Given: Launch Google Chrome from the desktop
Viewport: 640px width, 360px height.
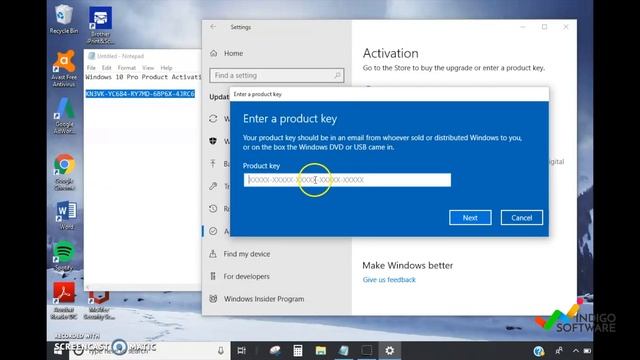Looking at the screenshot, I should pyautogui.click(x=64, y=172).
